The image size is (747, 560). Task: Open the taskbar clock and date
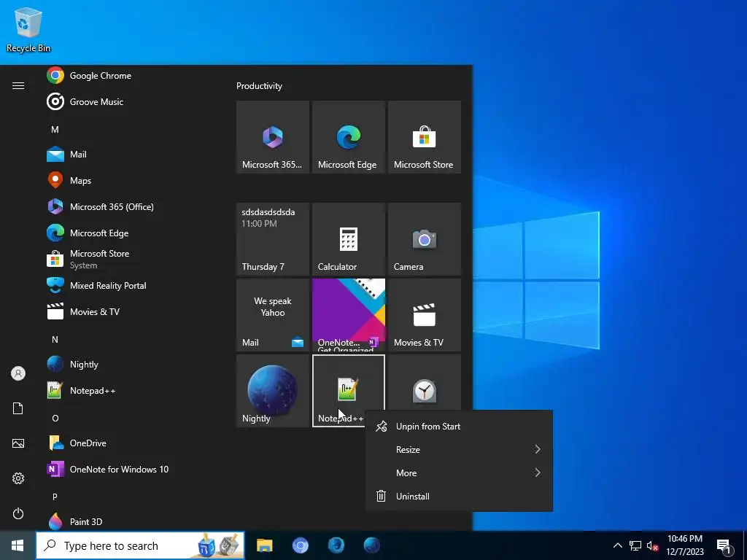click(x=684, y=545)
